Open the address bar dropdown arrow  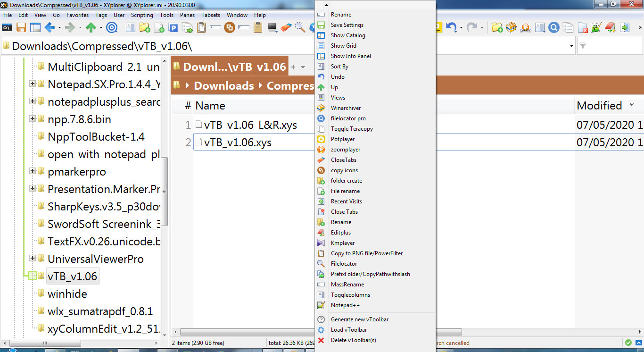click(571, 46)
